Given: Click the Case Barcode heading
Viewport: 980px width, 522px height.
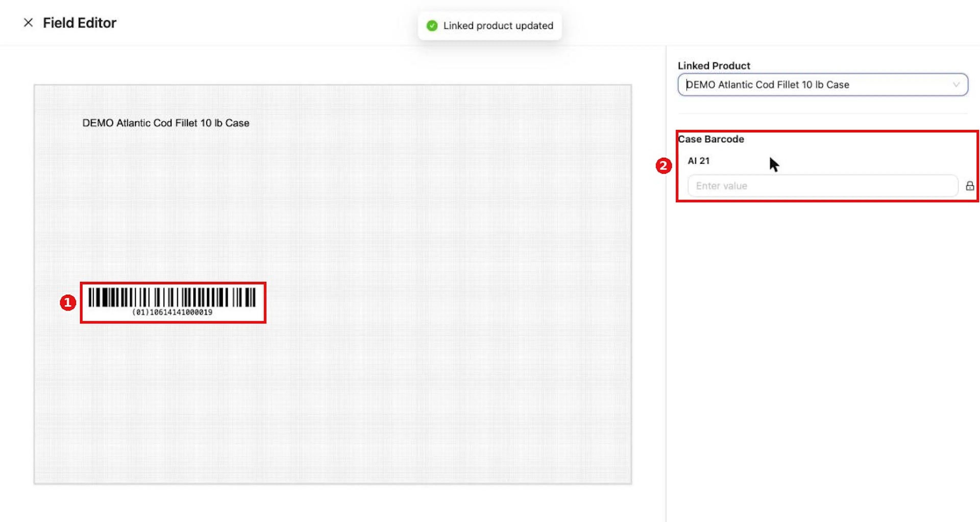Looking at the screenshot, I should (711, 139).
